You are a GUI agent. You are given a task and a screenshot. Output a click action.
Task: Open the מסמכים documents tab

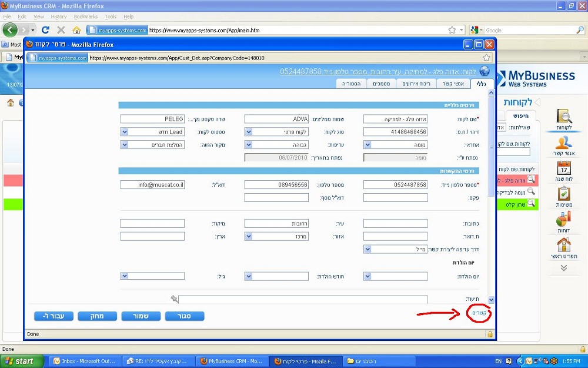click(382, 84)
